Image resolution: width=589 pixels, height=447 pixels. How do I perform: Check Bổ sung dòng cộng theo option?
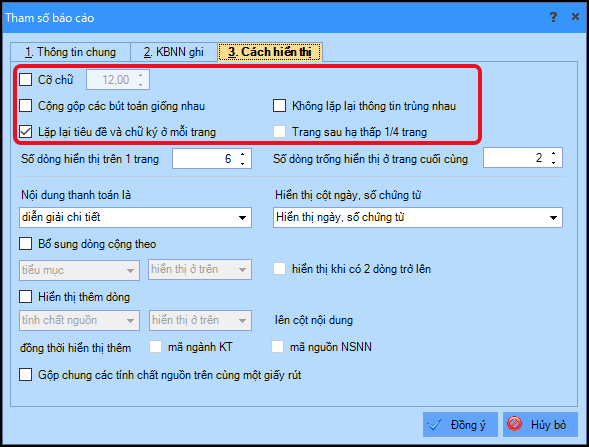pos(26,244)
